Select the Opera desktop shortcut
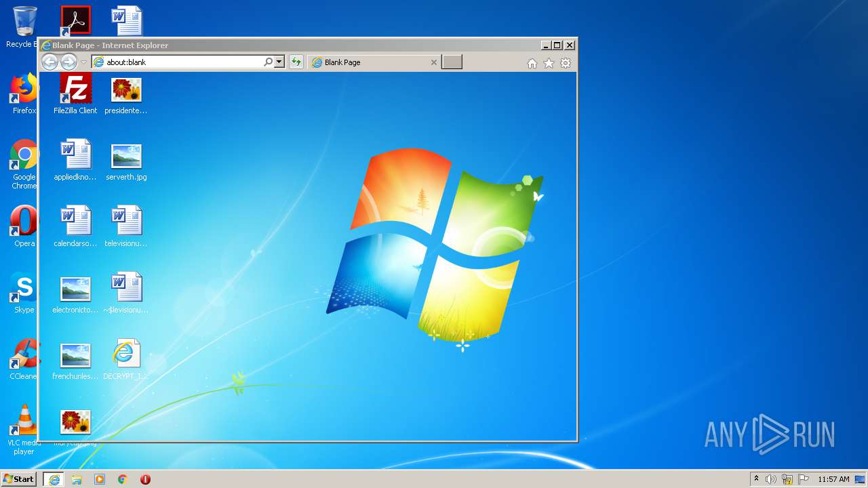868x488 pixels. (x=24, y=226)
